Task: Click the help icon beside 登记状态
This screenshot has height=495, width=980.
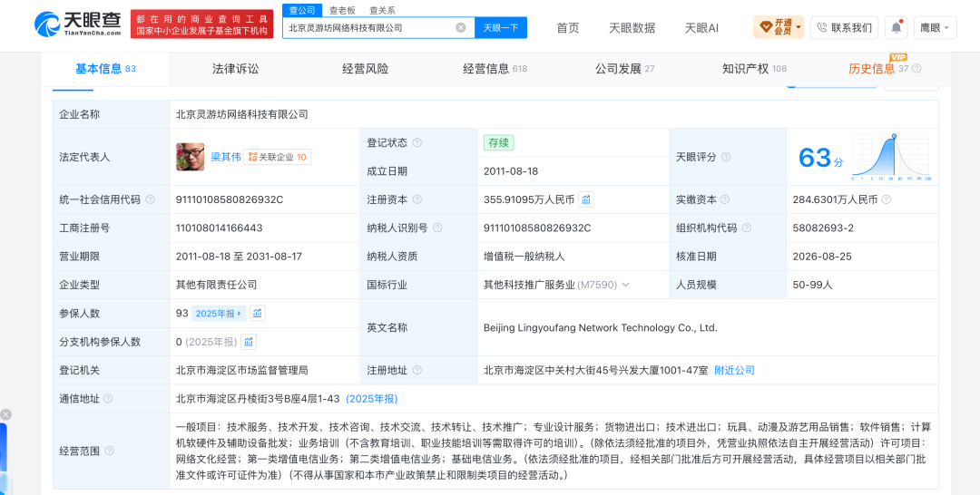Action: [x=416, y=143]
